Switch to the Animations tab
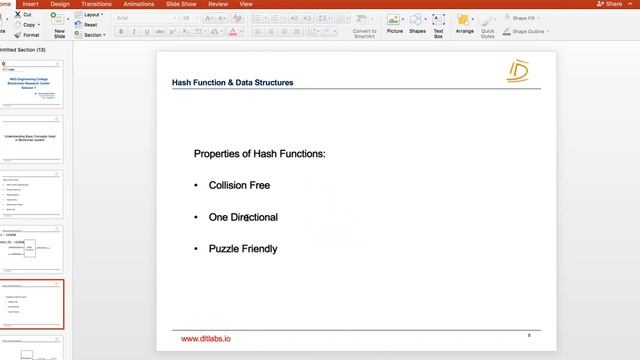Screen dimensions: 640x360 click(x=139, y=4)
